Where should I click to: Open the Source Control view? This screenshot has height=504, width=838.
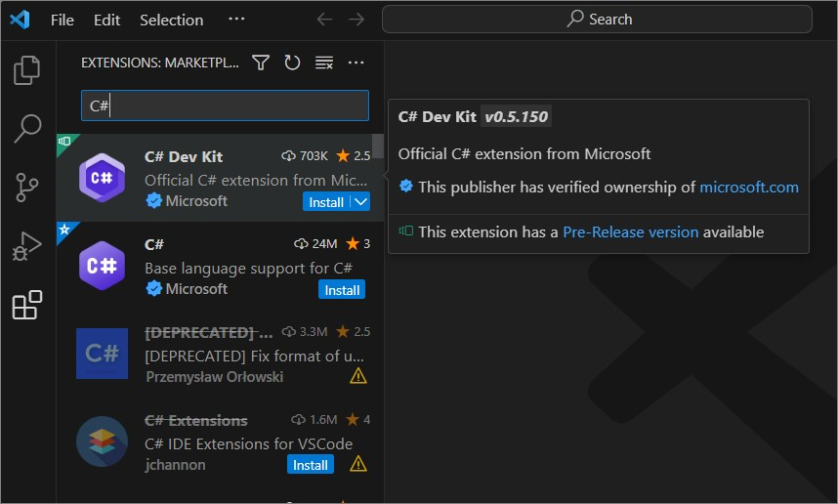(26, 188)
